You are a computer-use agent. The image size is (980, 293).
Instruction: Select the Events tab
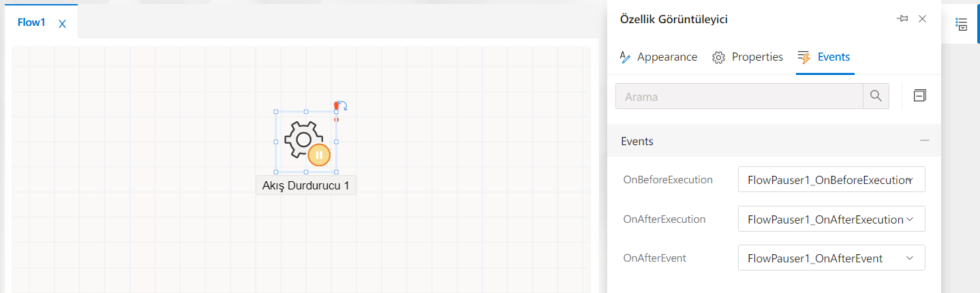[x=825, y=57]
